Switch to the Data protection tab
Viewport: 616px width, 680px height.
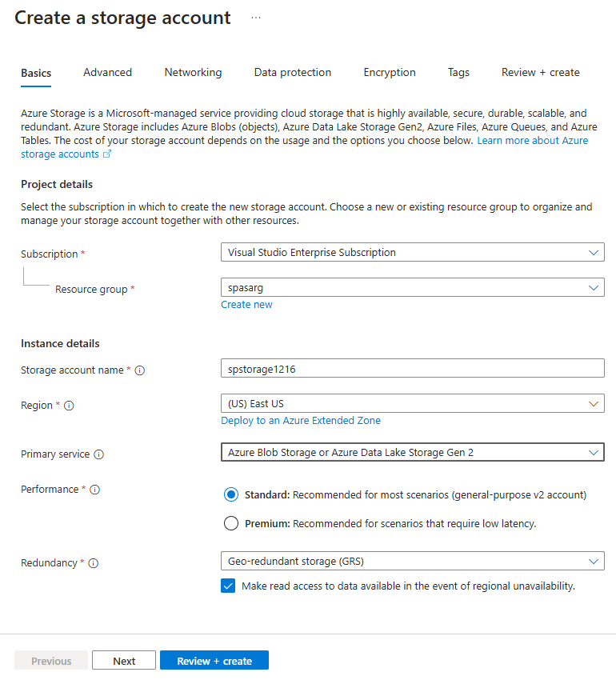coord(292,72)
